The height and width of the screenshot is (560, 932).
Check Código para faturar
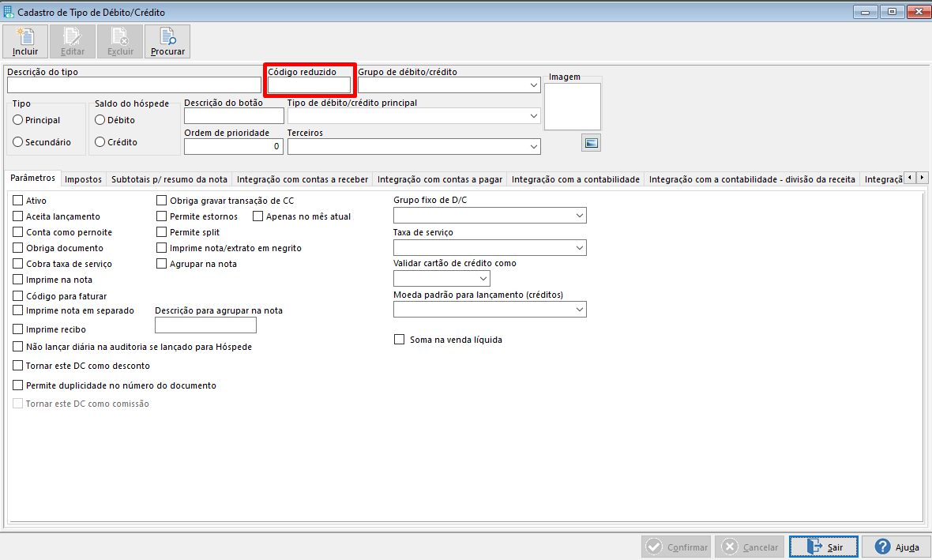coord(18,295)
